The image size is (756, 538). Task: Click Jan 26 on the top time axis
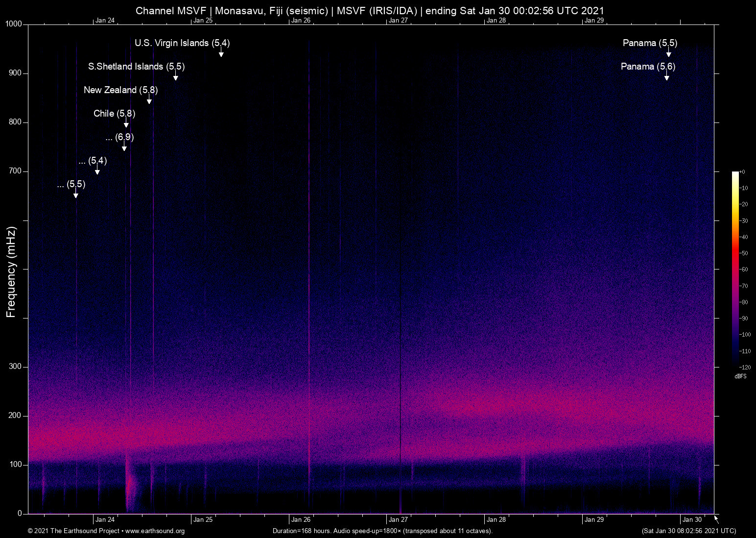(301, 21)
